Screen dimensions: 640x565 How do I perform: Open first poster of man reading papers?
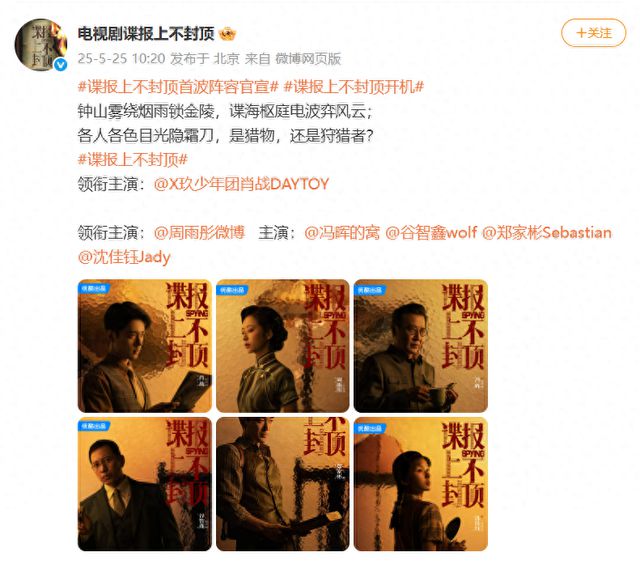pyautogui.click(x=144, y=346)
